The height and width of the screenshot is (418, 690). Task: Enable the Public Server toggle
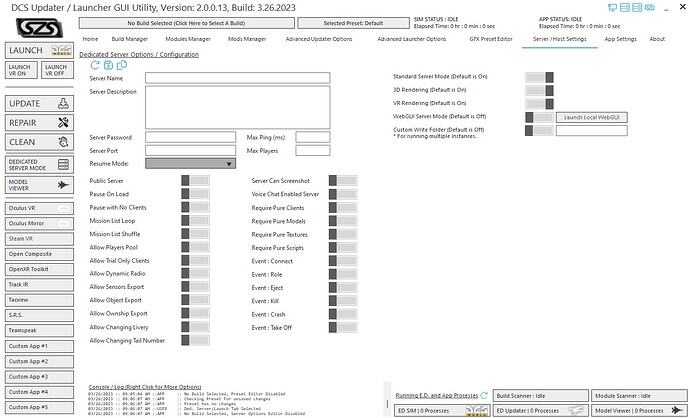click(195, 180)
